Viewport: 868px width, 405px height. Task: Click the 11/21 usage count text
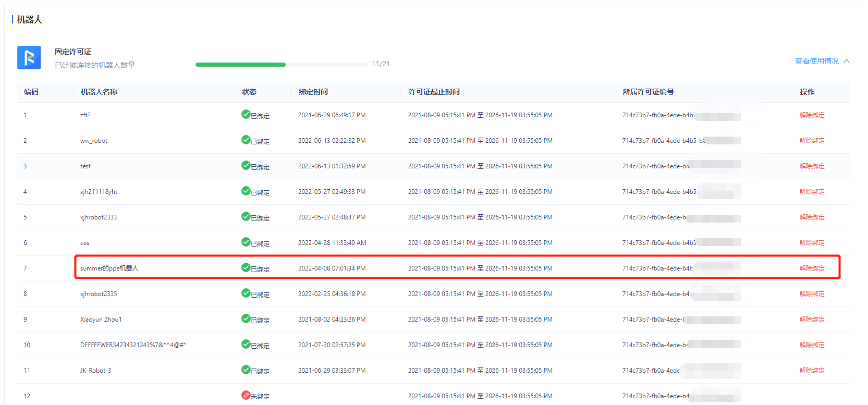[381, 64]
